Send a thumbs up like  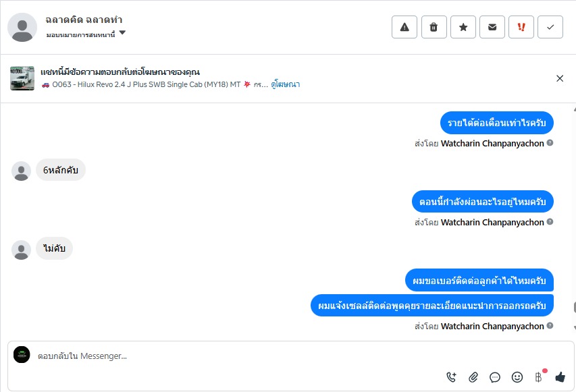coord(560,377)
